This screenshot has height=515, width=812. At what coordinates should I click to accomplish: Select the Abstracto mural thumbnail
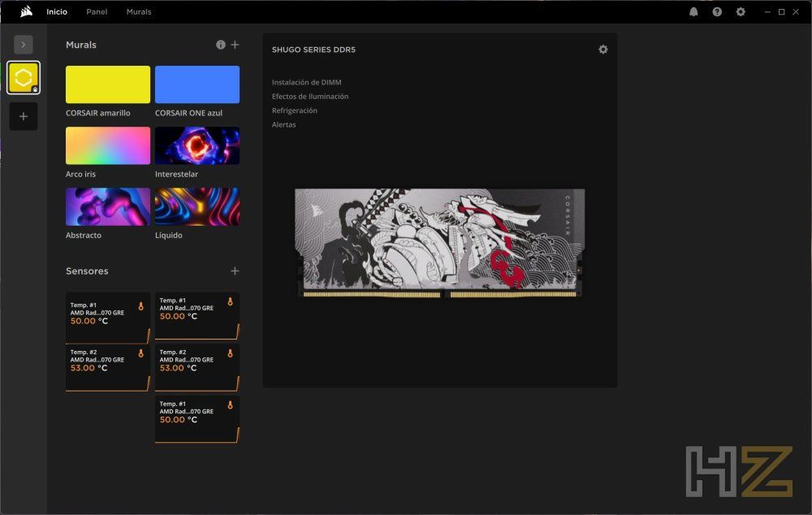[108, 206]
